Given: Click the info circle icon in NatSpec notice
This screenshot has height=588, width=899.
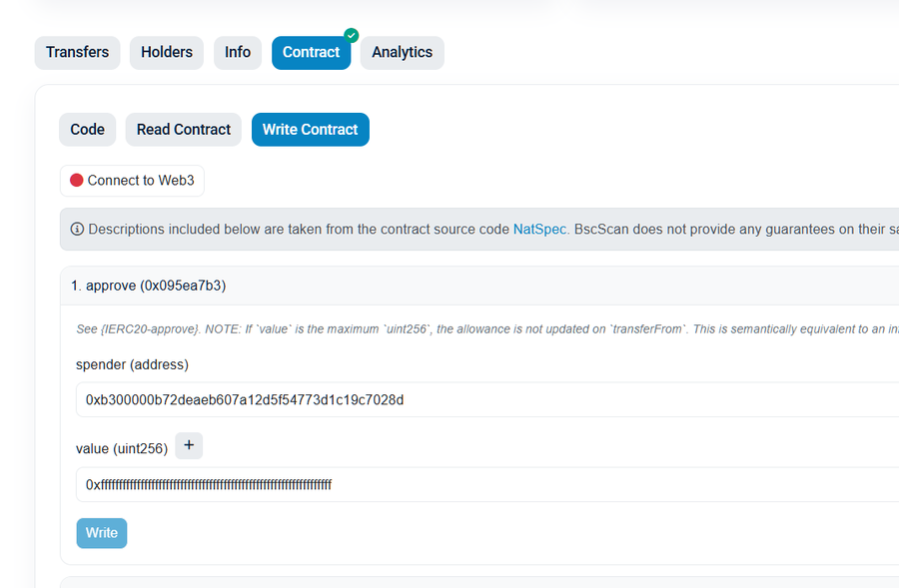Looking at the screenshot, I should pos(77,230).
